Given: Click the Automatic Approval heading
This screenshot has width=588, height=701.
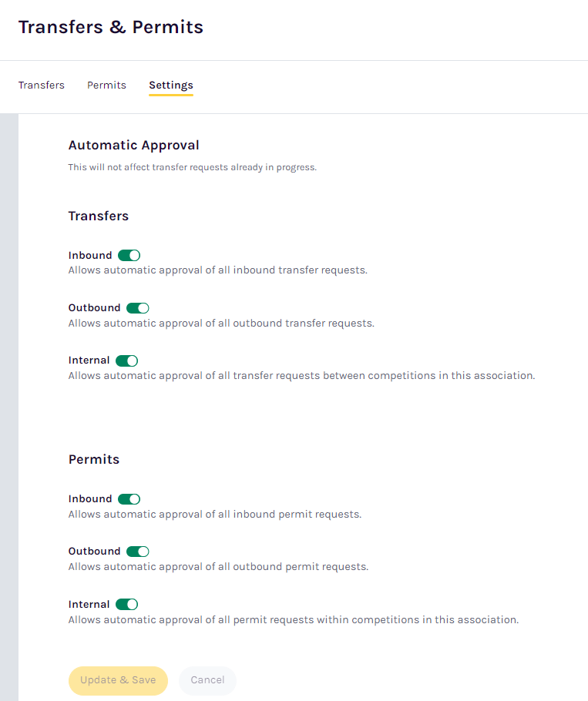Looking at the screenshot, I should click(x=133, y=146).
